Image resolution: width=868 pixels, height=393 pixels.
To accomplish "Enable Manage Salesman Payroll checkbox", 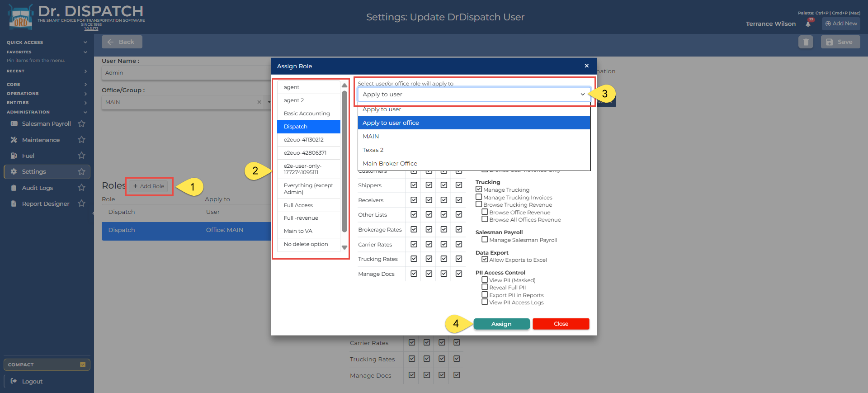I will pyautogui.click(x=485, y=240).
